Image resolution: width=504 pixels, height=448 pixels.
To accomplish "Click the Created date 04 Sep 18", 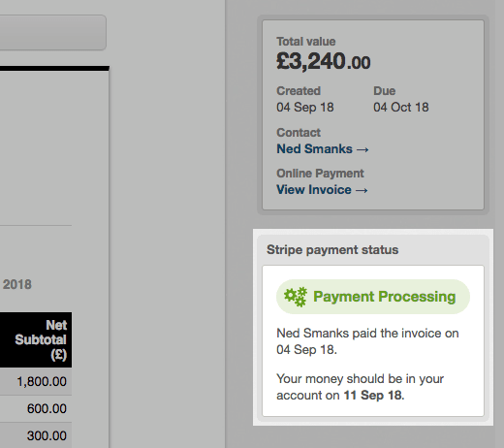I will pyautogui.click(x=305, y=108).
